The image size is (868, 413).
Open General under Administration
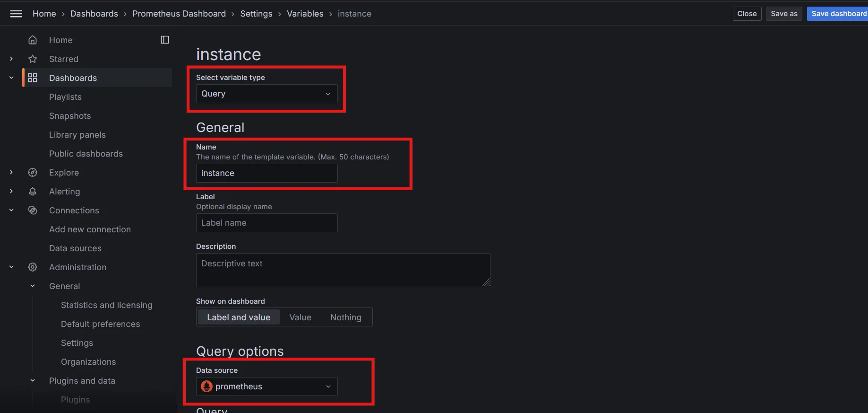[65, 286]
